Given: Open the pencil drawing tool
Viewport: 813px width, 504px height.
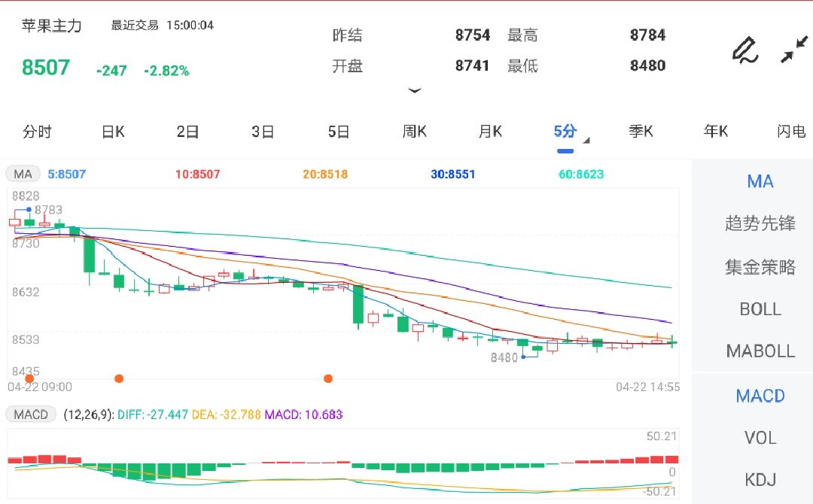Looking at the screenshot, I should 744,50.
